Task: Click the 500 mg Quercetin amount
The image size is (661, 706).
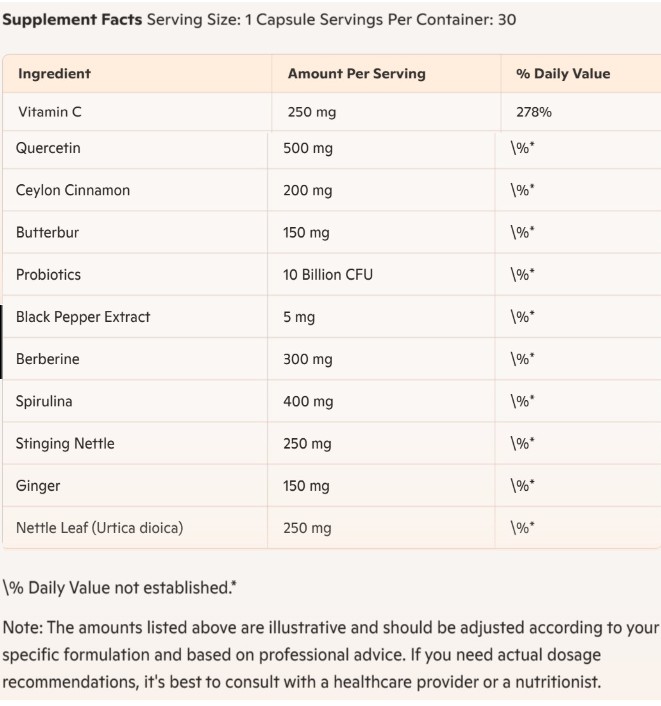Action: 308,148
